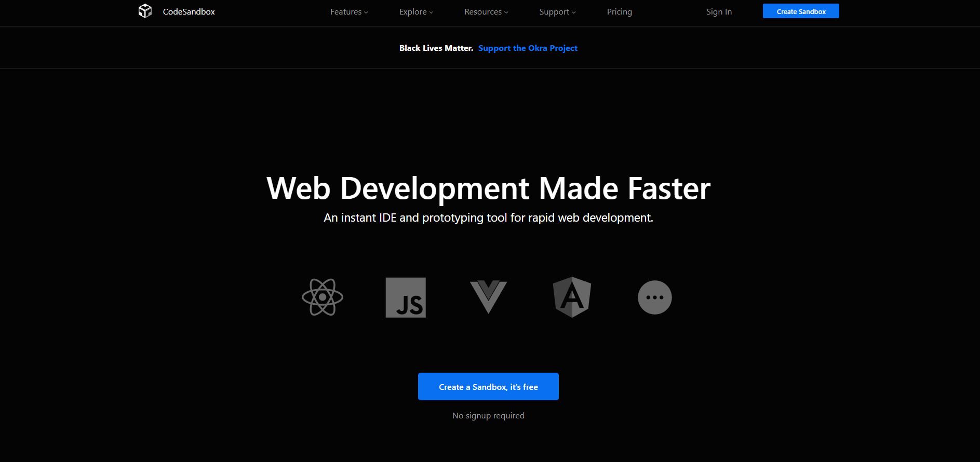Screen dimensions: 980x462
Task: Open the Resources dropdown
Action: click(486, 11)
